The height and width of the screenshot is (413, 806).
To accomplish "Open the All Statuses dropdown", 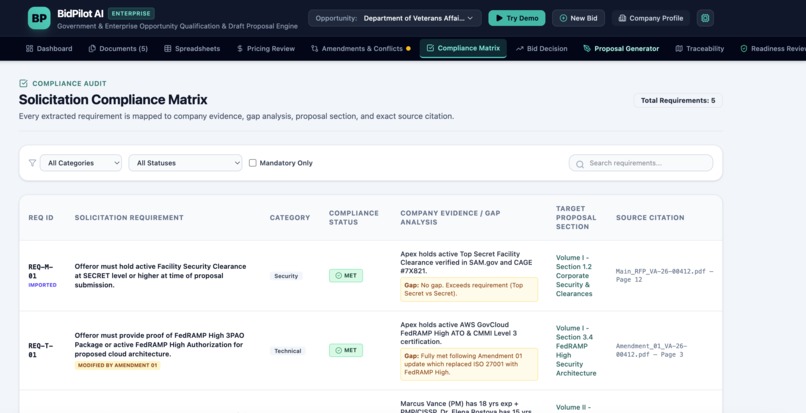I will pyautogui.click(x=185, y=163).
